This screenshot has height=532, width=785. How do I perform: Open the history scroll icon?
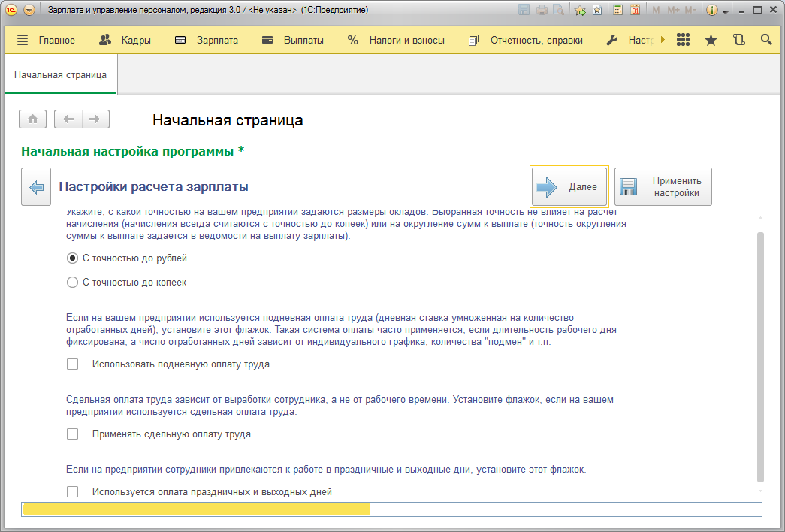click(738, 40)
